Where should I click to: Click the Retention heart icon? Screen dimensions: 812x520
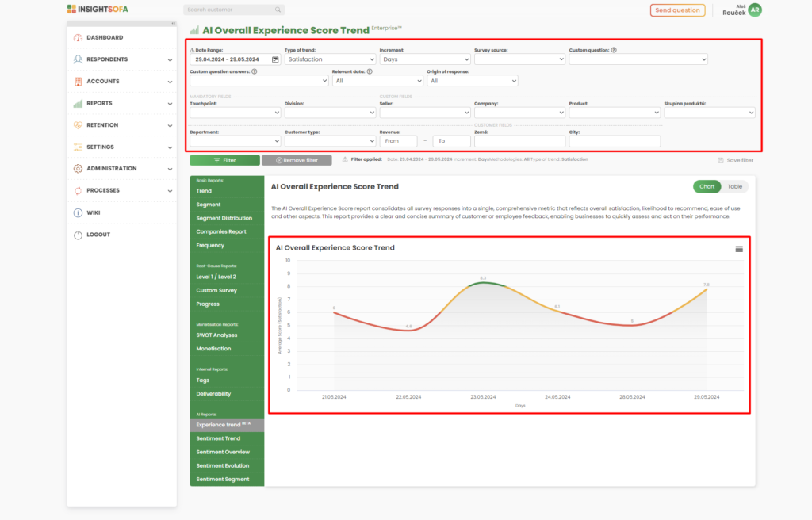point(78,125)
